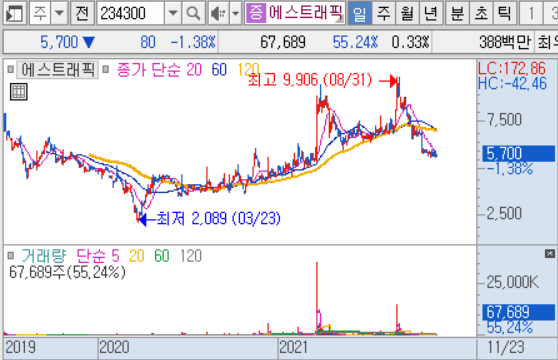
Task: Click the purple 증 badge icon
Action: point(256,13)
